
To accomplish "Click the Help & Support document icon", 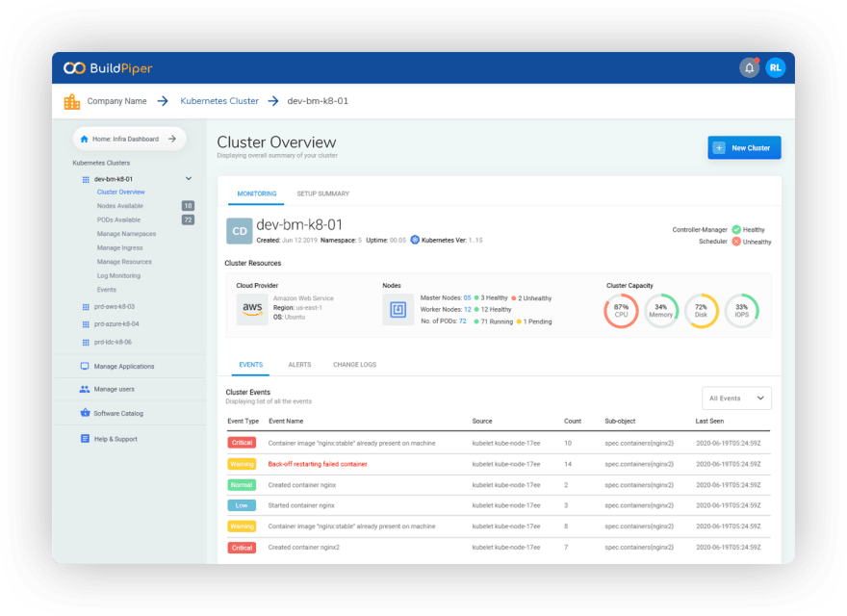I will [85, 439].
